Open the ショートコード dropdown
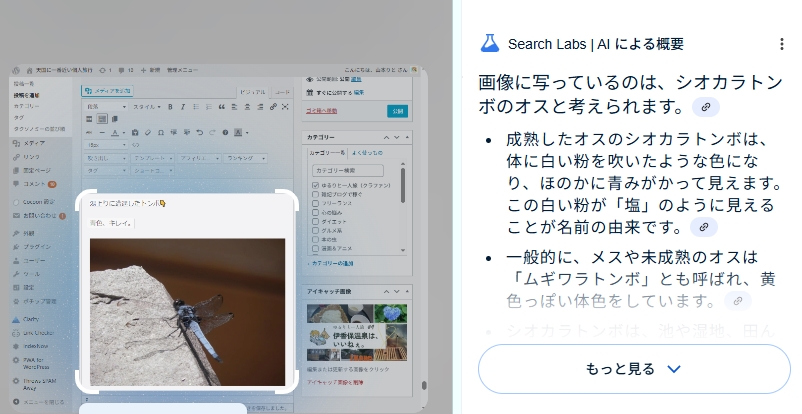802x414 pixels. 153,170
